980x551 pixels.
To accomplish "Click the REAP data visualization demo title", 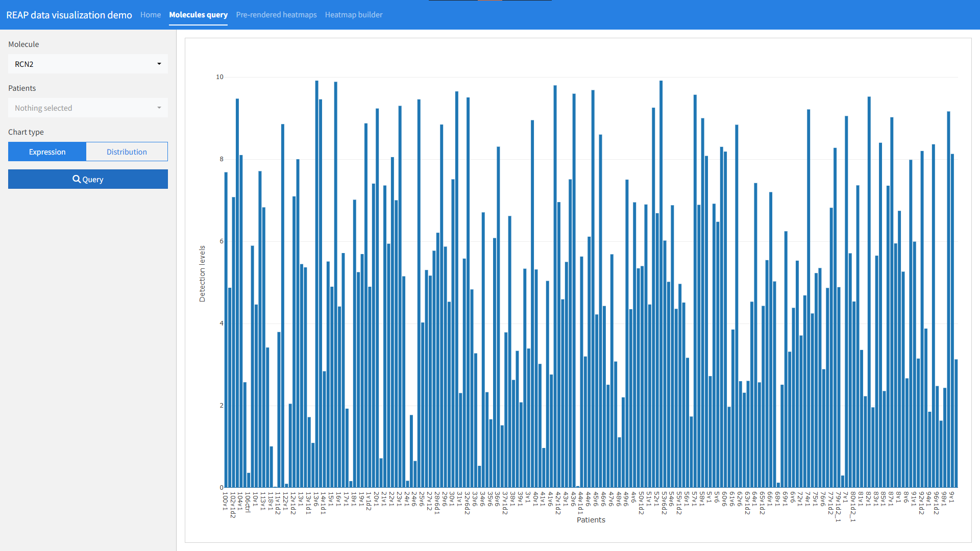I will [69, 15].
